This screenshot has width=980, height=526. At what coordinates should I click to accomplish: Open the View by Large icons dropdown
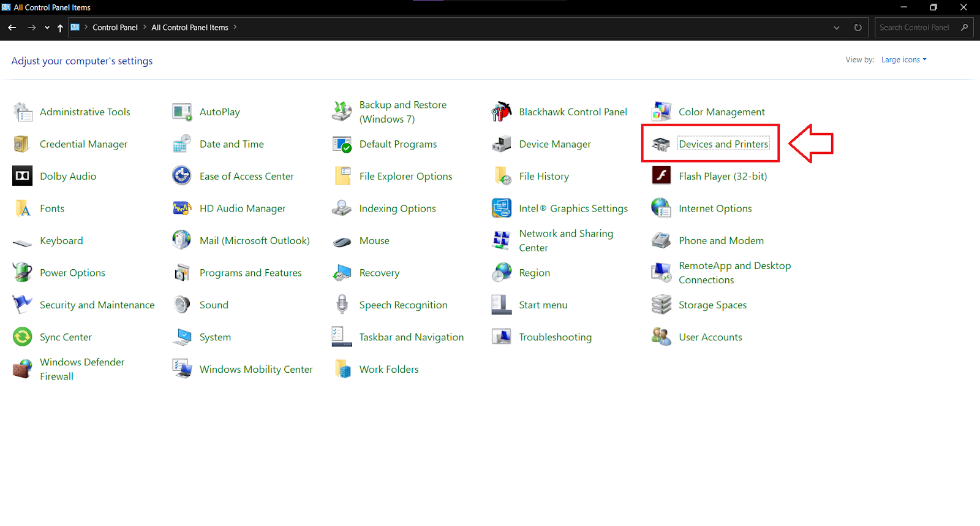point(904,60)
